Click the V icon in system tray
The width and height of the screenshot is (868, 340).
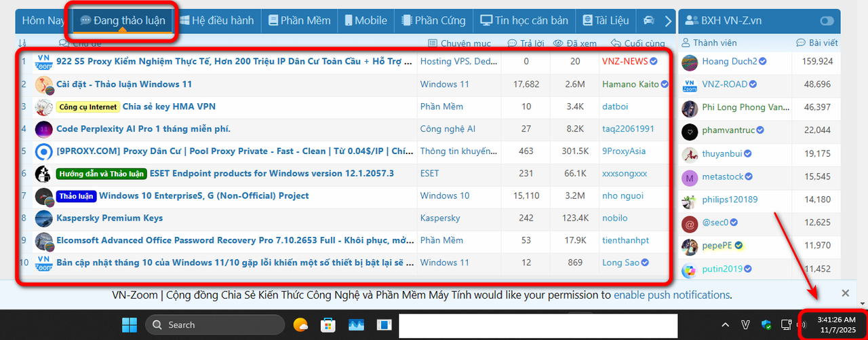click(x=746, y=325)
